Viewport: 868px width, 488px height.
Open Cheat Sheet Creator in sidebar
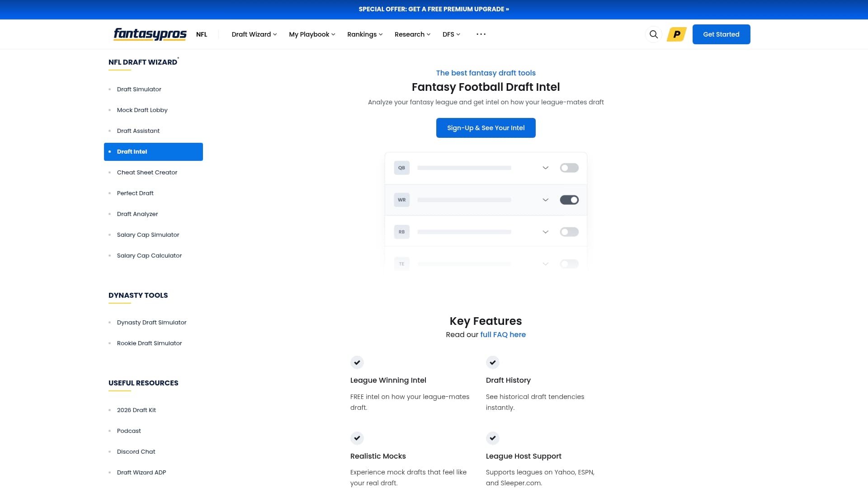click(x=147, y=173)
